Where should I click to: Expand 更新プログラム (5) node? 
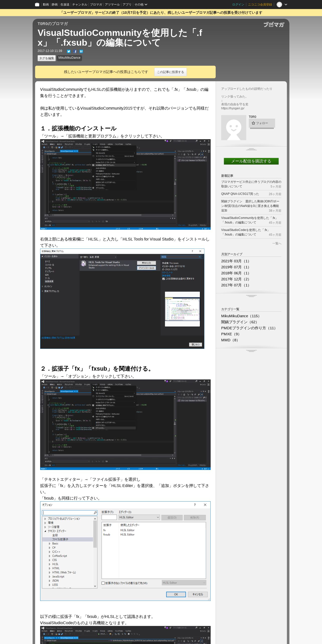[x=42, y=291]
